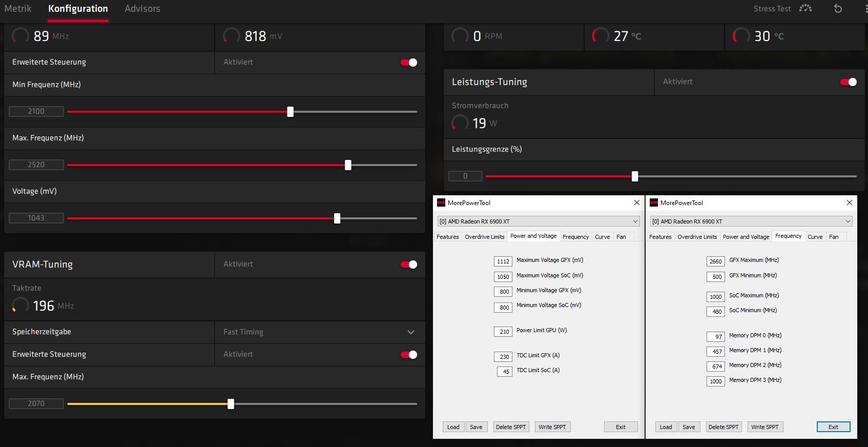The height and width of the screenshot is (447, 868).
Task: Click Power Limit GPU 210 field
Action: click(x=503, y=332)
